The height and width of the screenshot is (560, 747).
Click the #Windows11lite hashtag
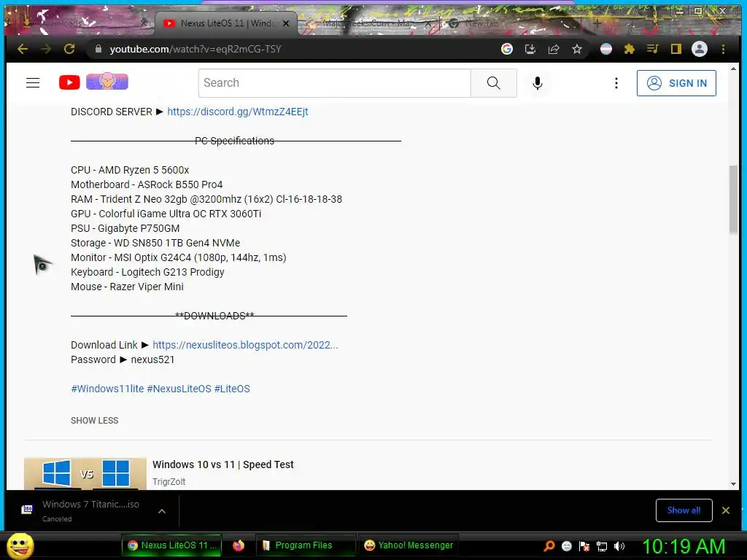click(107, 389)
